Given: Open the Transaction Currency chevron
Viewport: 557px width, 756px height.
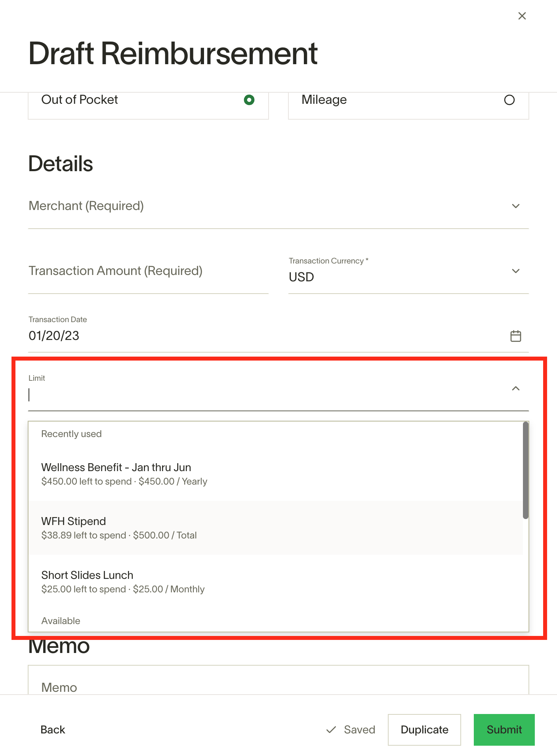Looking at the screenshot, I should [x=515, y=271].
